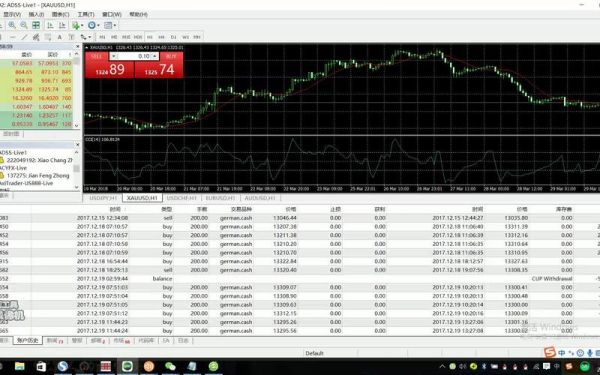This screenshot has width=600, height=375.
Task: Expand the lot volume dropdown arrow
Action: pos(155,56)
